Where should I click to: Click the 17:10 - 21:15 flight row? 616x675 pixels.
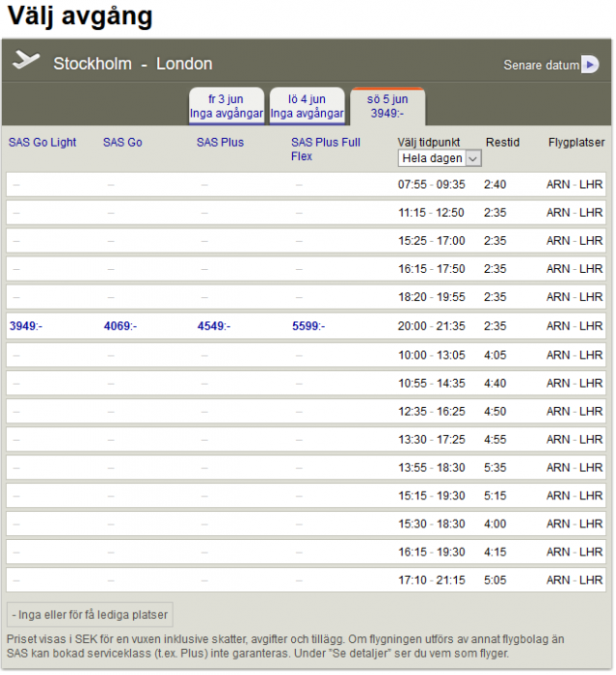pyautogui.click(x=431, y=580)
